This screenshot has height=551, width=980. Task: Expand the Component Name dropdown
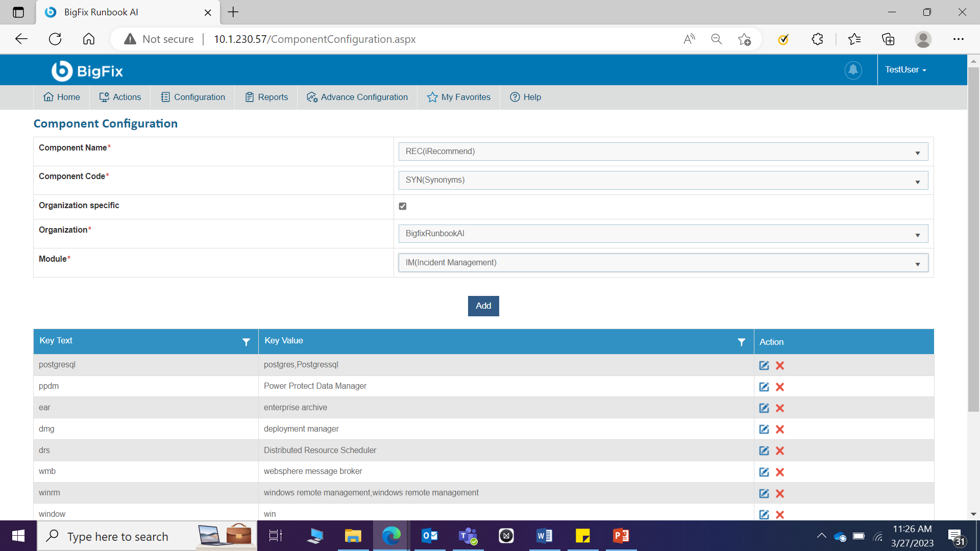coord(663,152)
